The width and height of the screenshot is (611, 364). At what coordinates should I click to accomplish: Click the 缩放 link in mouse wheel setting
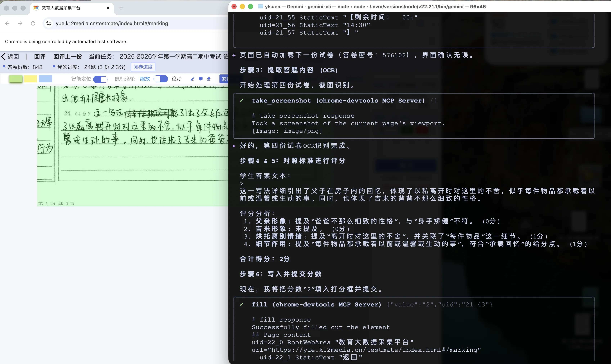point(145,79)
